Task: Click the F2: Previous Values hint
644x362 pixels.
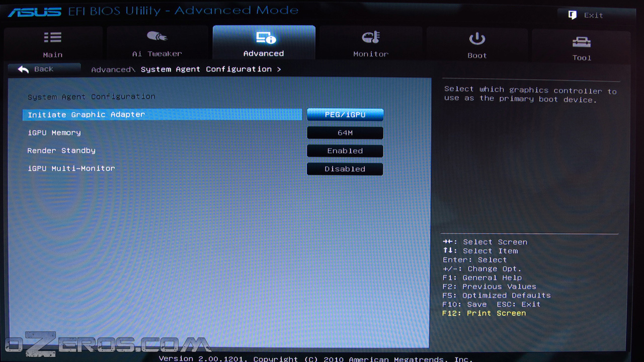Action: point(489,286)
